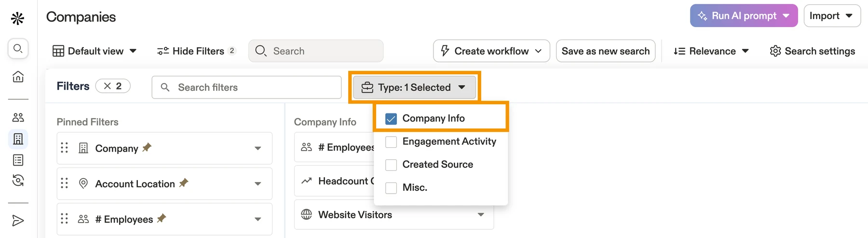The height and width of the screenshot is (238, 868).
Task: Click Save as new search
Action: 606,51
